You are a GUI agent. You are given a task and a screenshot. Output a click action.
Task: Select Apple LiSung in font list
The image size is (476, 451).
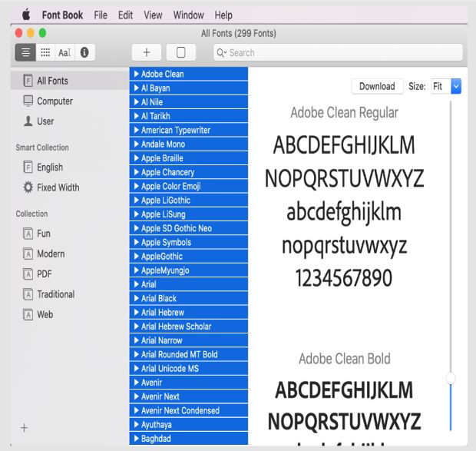click(x=189, y=214)
